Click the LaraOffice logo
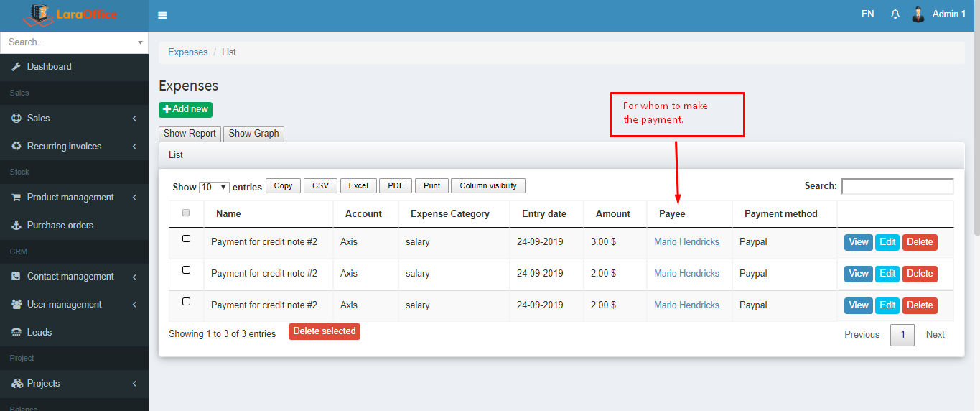Screen dimensions: 980x411 70,14
